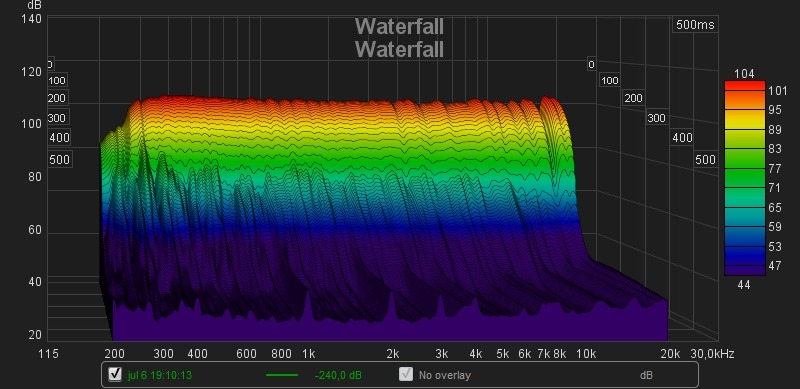The width and height of the screenshot is (800, 389).
Task: Click the dB unit label in legend bar
Action: tap(646, 375)
